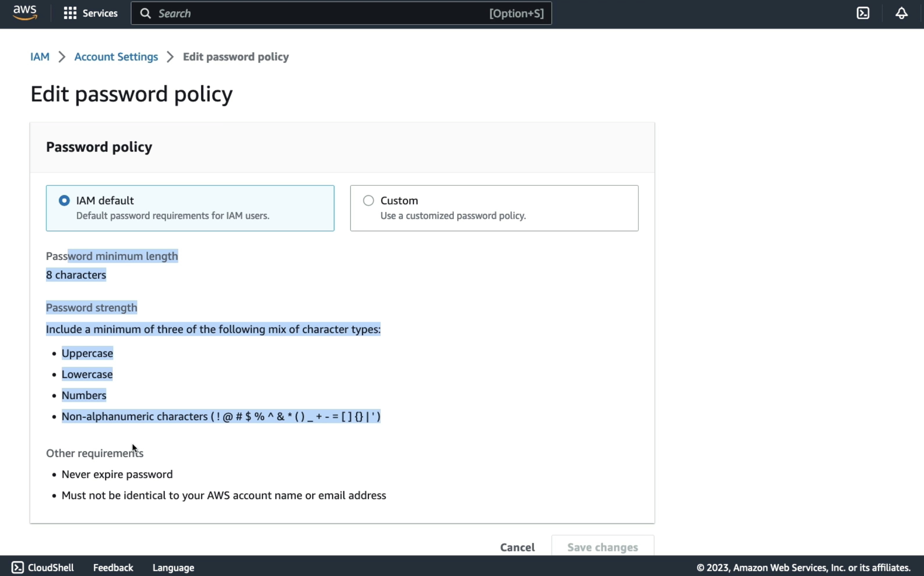924x576 pixels.
Task: Click 'Use a customized password policy' text
Action: click(x=453, y=216)
